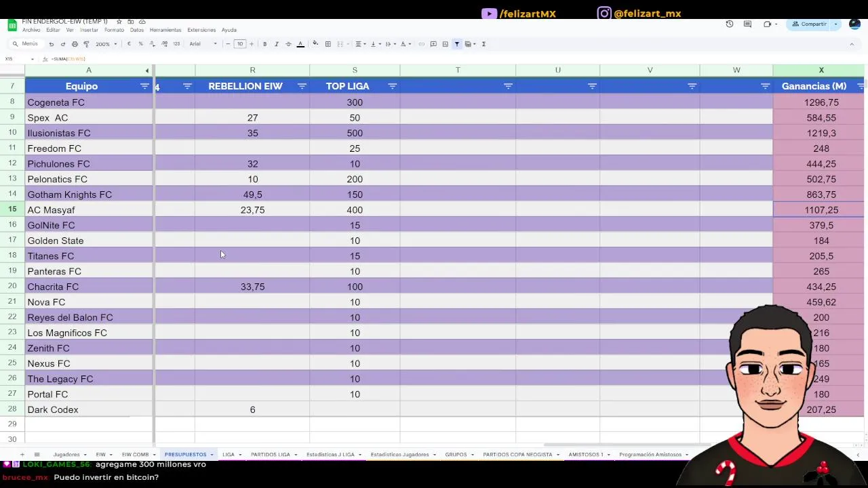Open the Archivo menu
868x488 pixels.
coord(31,30)
